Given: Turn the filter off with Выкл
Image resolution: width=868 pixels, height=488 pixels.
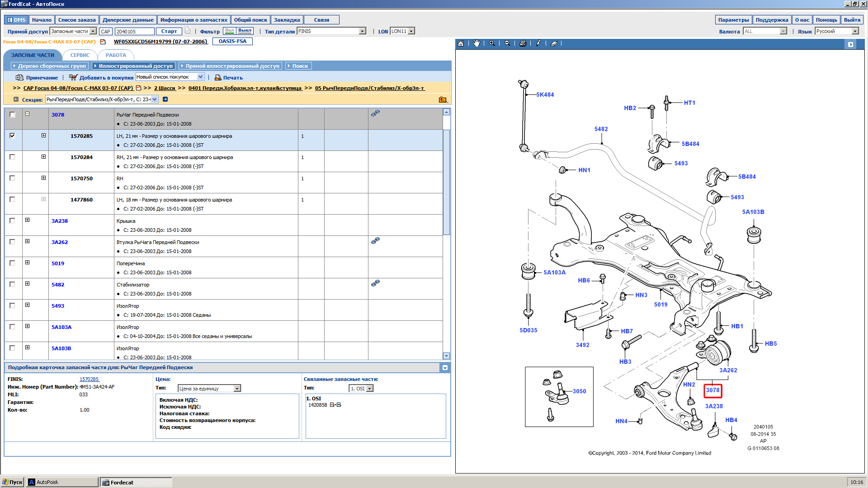Looking at the screenshot, I should tap(245, 31).
